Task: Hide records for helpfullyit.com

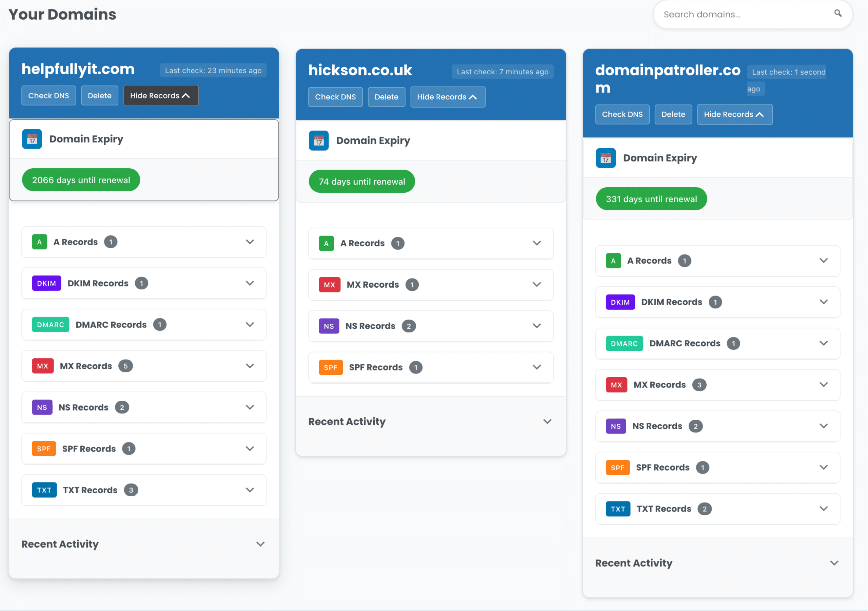Action: [x=161, y=96]
